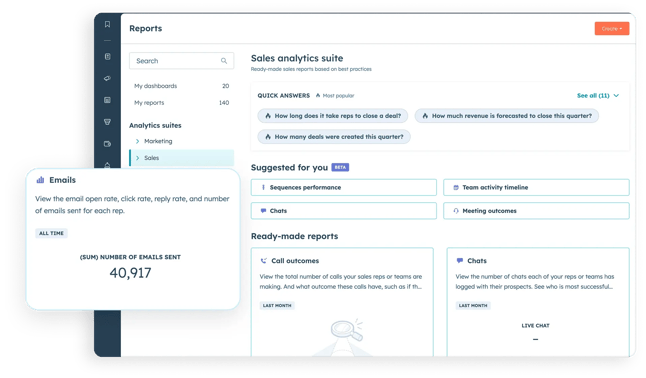Screen dimensions: 646x378
Task: Click (SUM) NUMBER OF EMAILS SENT label
Action: 130,257
